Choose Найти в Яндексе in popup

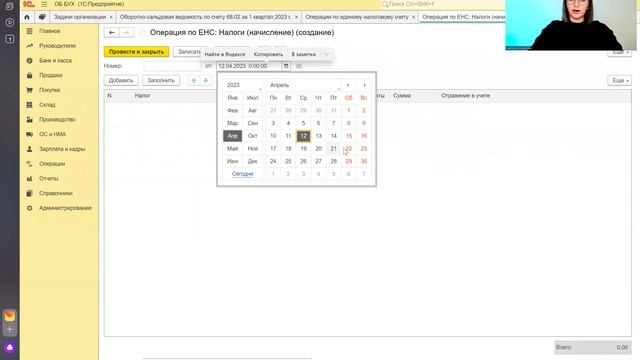[x=225, y=54]
